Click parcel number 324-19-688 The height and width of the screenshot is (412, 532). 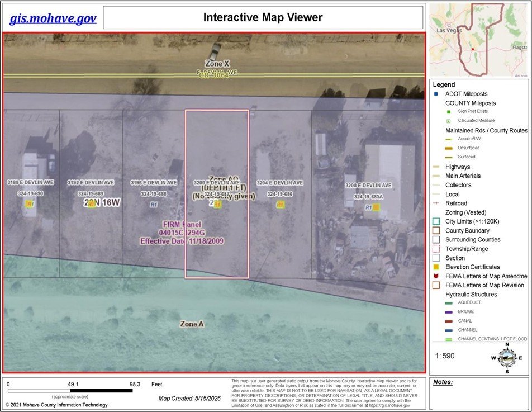point(154,194)
